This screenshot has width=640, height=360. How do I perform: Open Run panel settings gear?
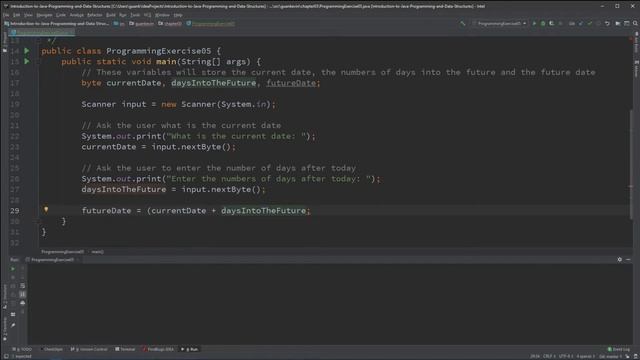(620, 260)
